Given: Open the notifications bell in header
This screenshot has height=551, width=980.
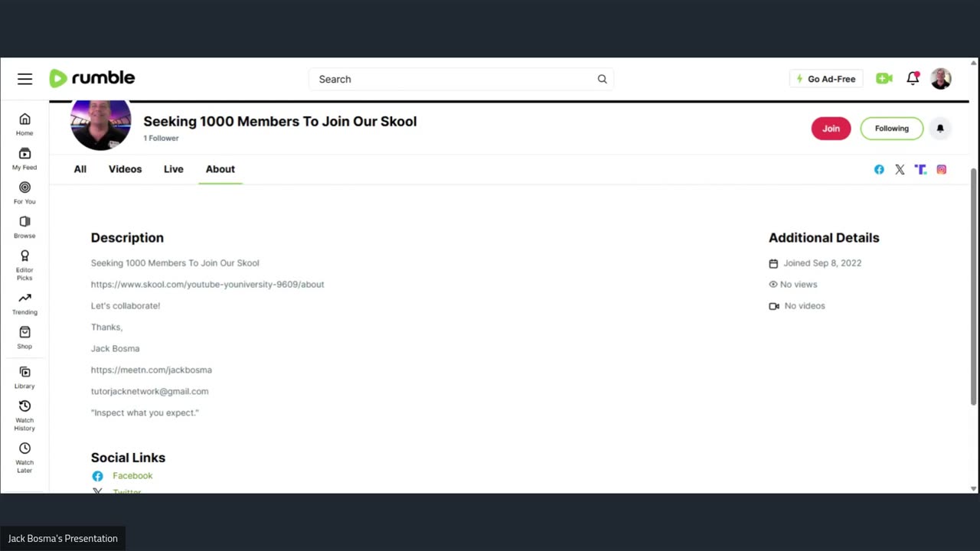Looking at the screenshot, I should [x=913, y=78].
